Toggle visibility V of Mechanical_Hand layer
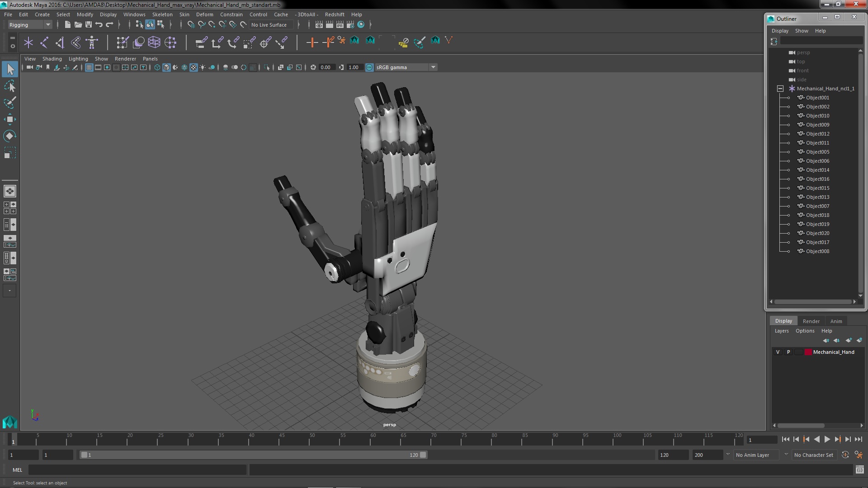This screenshot has width=868, height=488. (778, 352)
